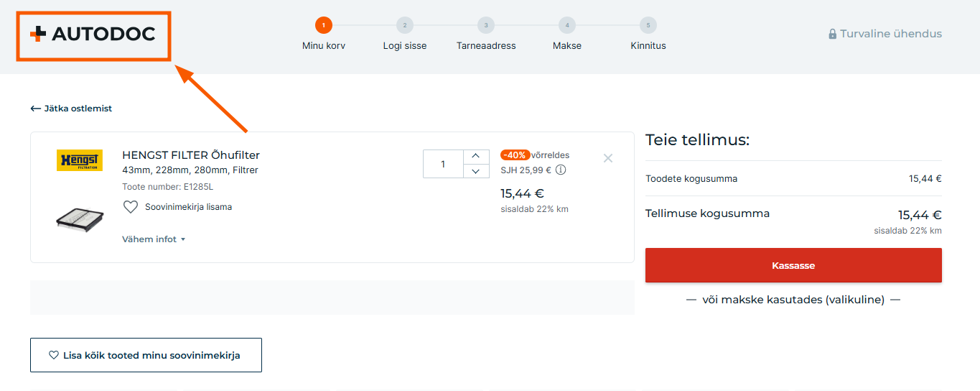Click the AUTODOC logo
Viewport: 980px width, 391px height.
pos(93,34)
